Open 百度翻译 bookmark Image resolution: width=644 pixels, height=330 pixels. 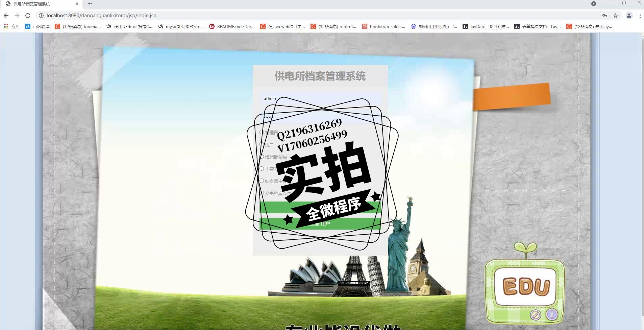point(37,26)
